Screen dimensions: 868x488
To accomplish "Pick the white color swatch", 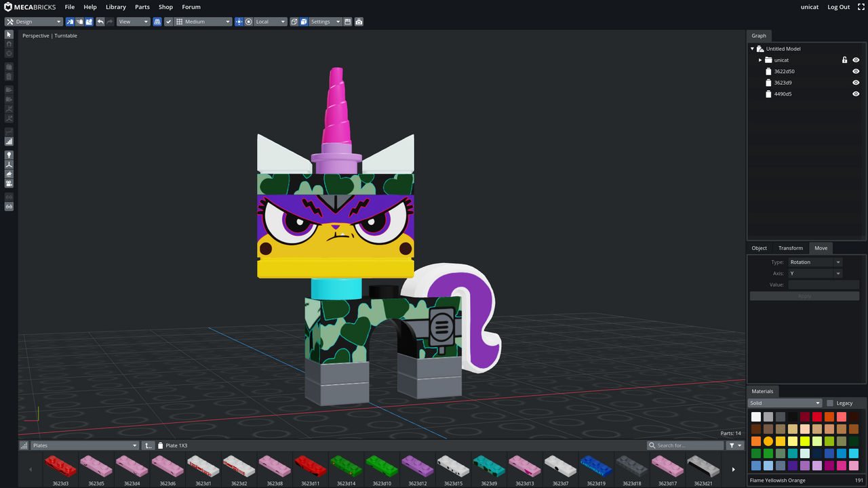I will coord(756,417).
